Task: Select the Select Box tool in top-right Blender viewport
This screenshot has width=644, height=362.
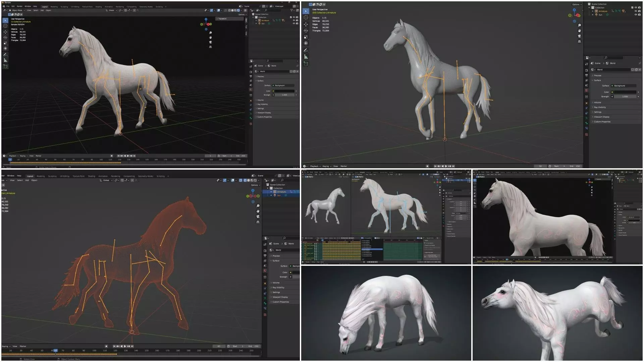Action: tap(306, 11)
